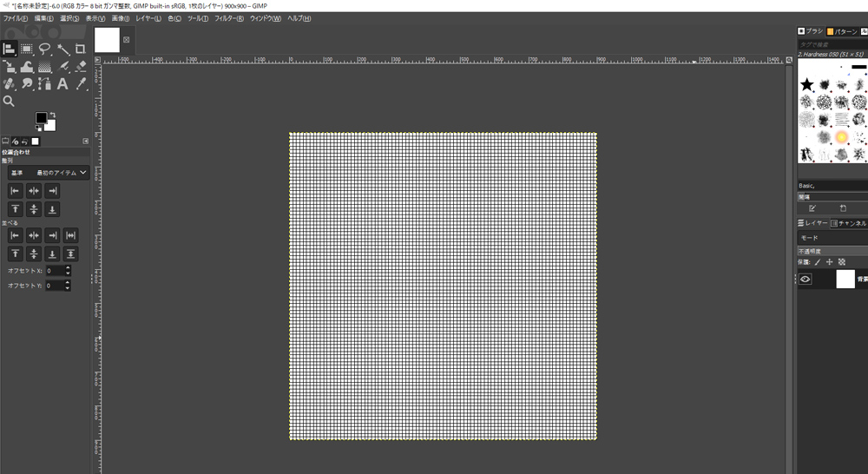Screen dimensions: 868x474
Task: Switch to the レイヤー tab
Action: [x=812, y=223]
